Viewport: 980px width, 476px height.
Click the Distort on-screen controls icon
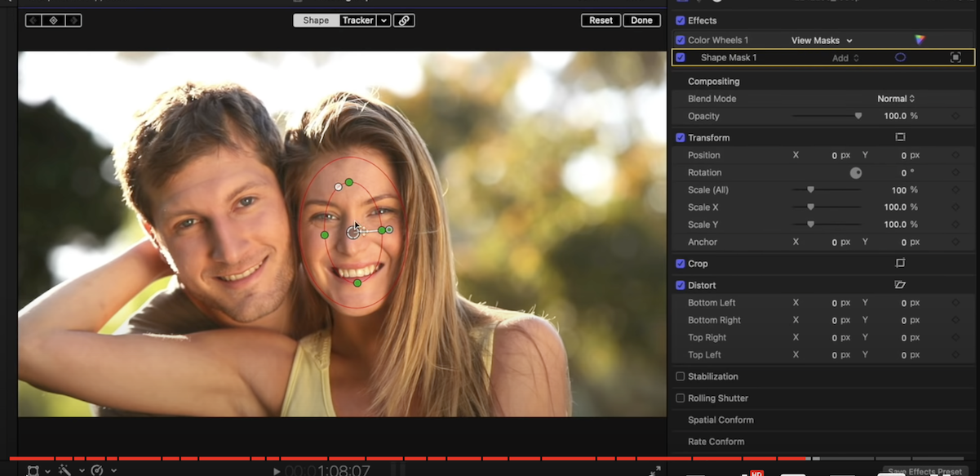tap(900, 286)
